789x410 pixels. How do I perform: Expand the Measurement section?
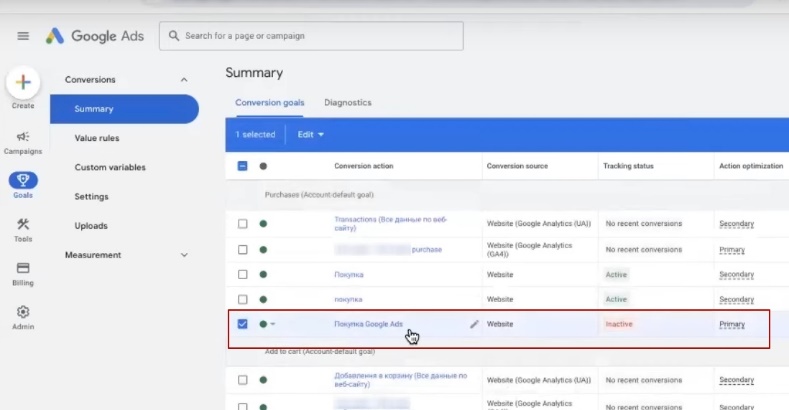(x=183, y=255)
